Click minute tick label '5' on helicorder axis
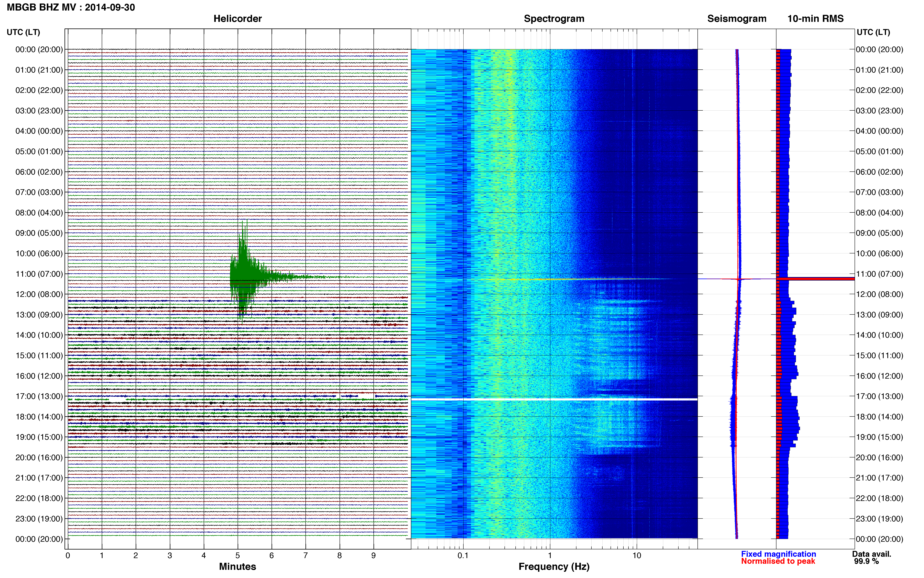Image resolution: width=924 pixels, height=578 pixels. (x=238, y=555)
